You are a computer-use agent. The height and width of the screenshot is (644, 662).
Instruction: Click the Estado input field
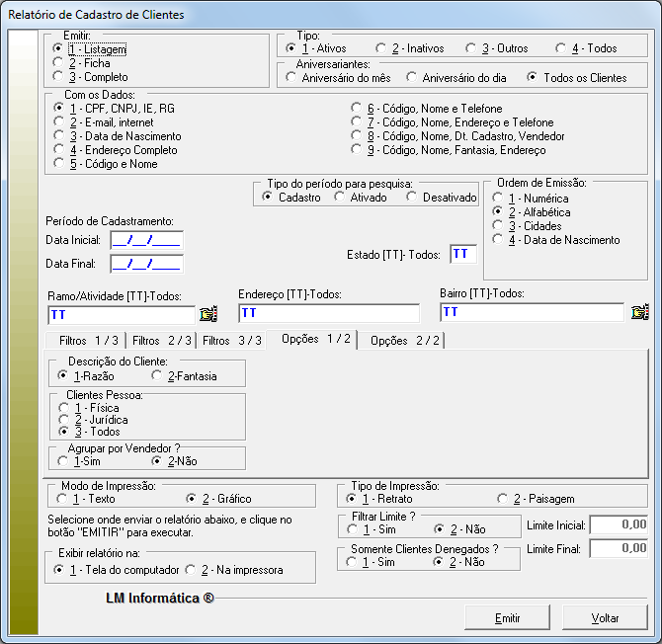tap(462, 254)
